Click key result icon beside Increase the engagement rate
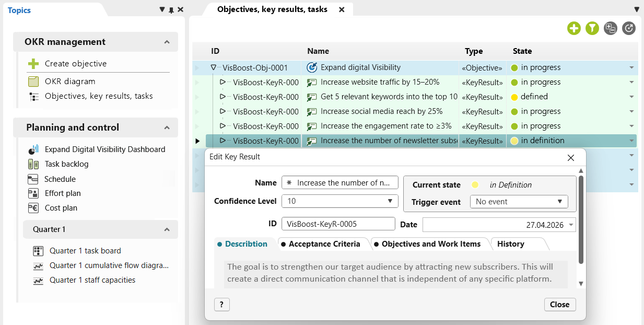The height and width of the screenshot is (325, 644). click(312, 126)
